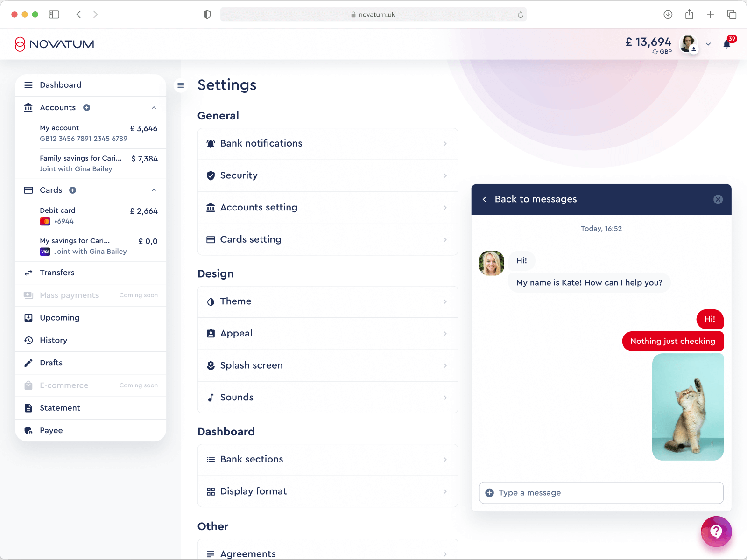Click the help question mark button
Viewport: 747px width, 560px height.
[716, 532]
